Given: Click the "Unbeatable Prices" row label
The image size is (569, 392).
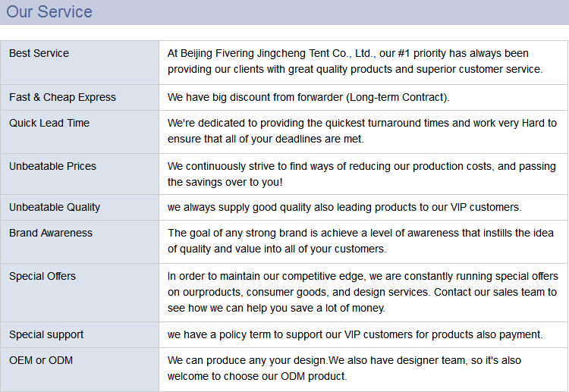Looking at the screenshot, I should pos(52,166).
